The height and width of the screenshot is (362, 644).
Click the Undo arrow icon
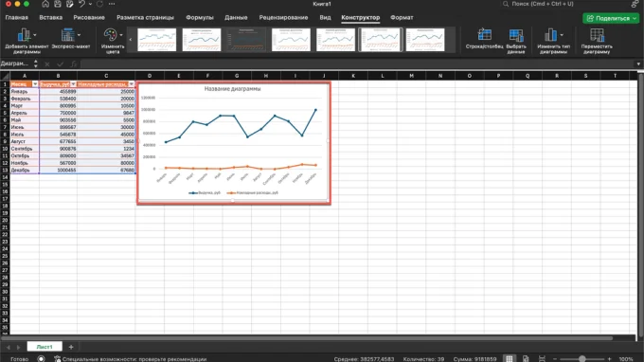coord(81,4)
